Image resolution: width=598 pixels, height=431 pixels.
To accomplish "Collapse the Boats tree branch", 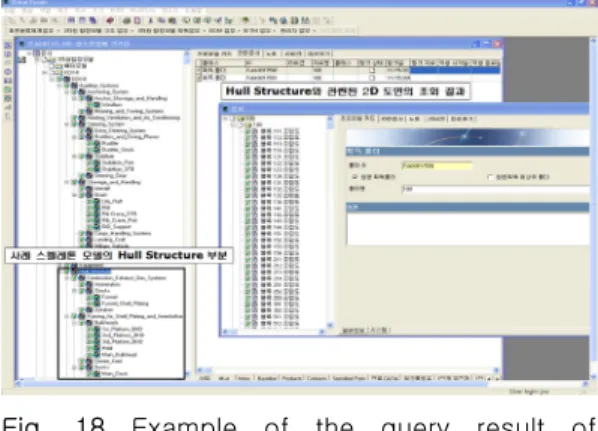I will tap(74, 195).
